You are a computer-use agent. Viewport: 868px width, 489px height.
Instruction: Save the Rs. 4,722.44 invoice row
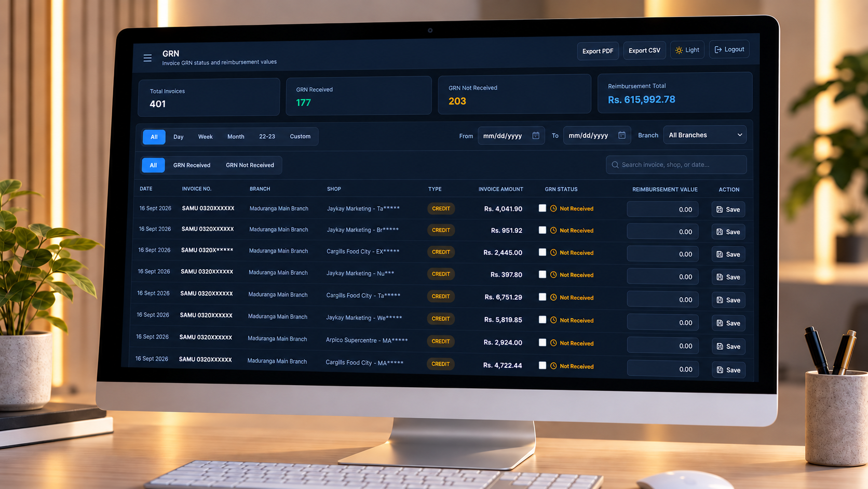[x=728, y=370]
